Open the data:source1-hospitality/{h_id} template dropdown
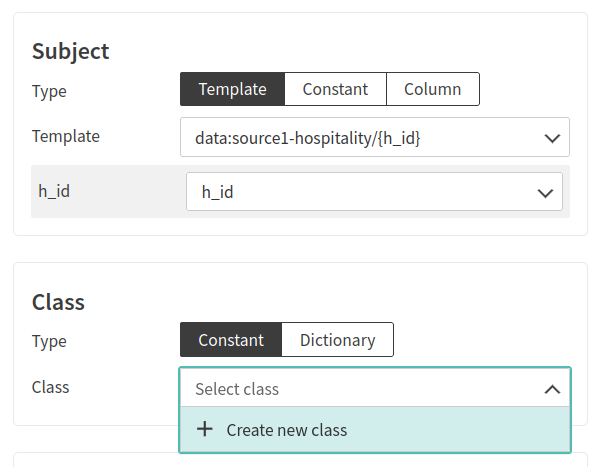This screenshot has height=467, width=600. click(x=360, y=138)
